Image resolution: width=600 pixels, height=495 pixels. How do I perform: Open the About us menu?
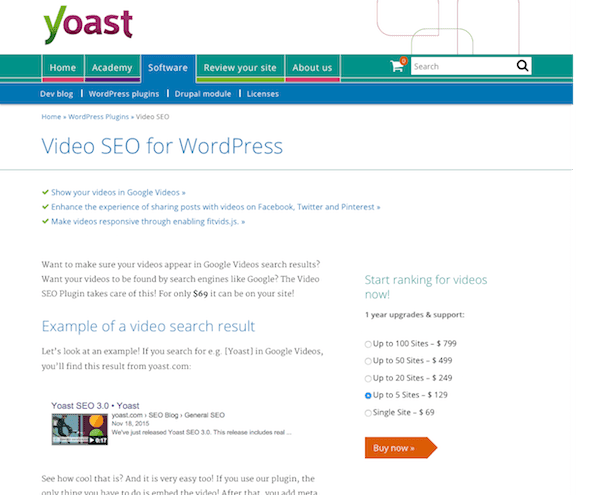tap(312, 68)
